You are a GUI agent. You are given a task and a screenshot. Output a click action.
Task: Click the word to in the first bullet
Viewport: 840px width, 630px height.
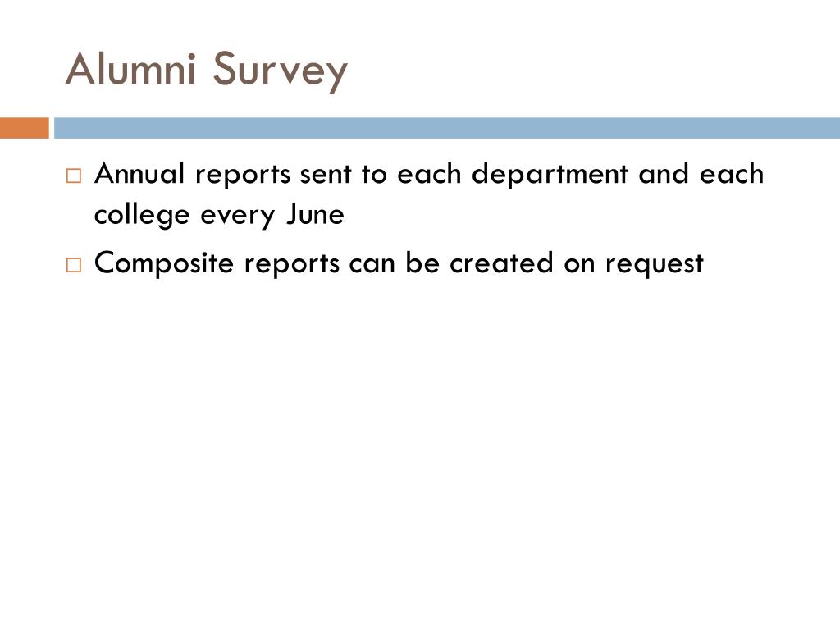(374, 175)
